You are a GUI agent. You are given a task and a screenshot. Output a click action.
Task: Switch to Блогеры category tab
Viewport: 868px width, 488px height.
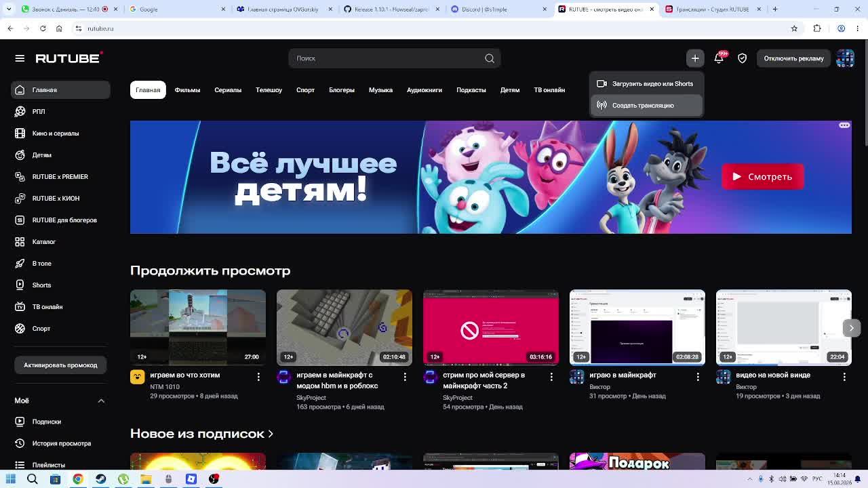point(342,90)
